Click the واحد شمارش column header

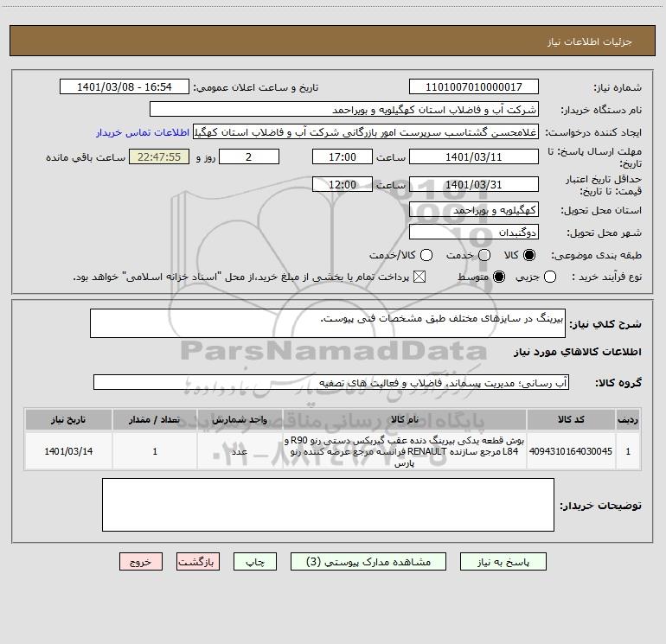click(240, 419)
